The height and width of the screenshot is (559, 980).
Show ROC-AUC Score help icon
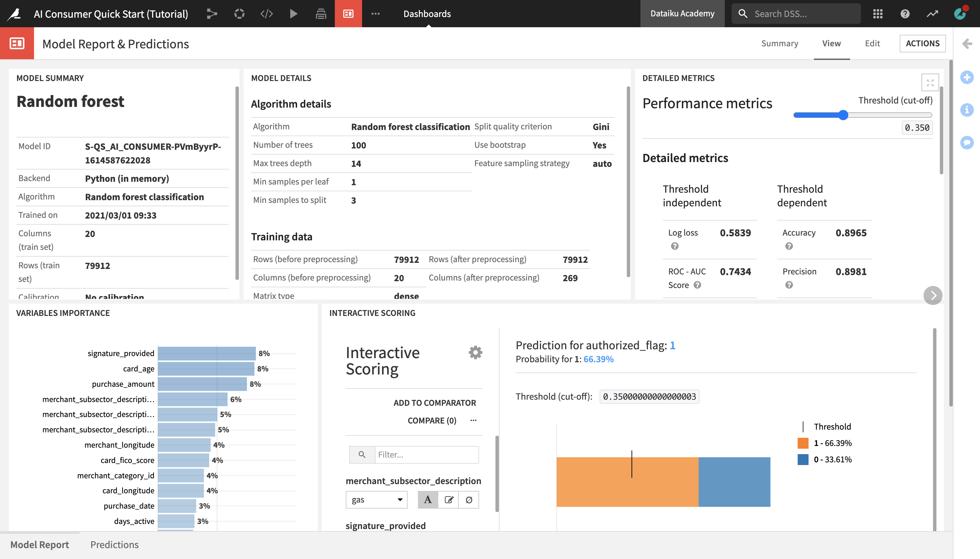point(698,285)
